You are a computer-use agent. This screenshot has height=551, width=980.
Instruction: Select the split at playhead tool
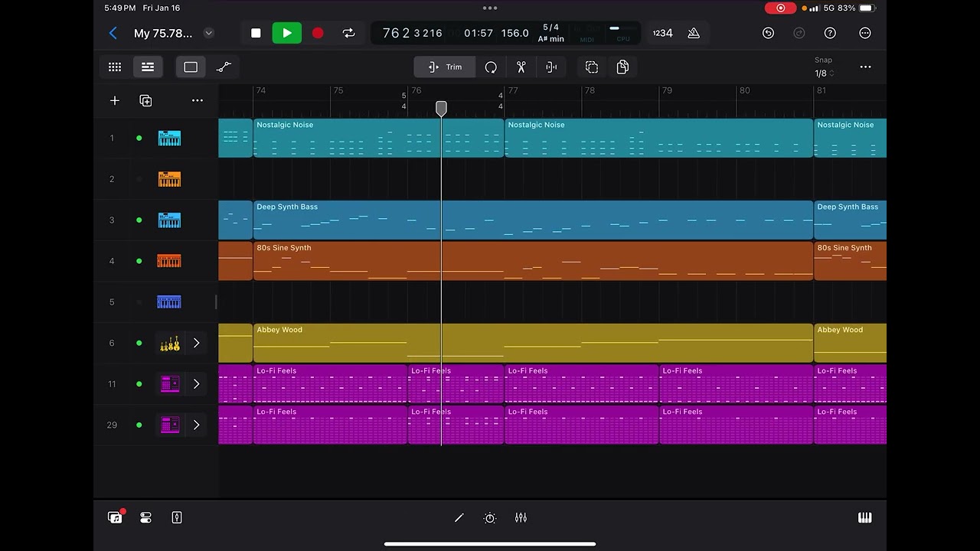pyautogui.click(x=551, y=67)
